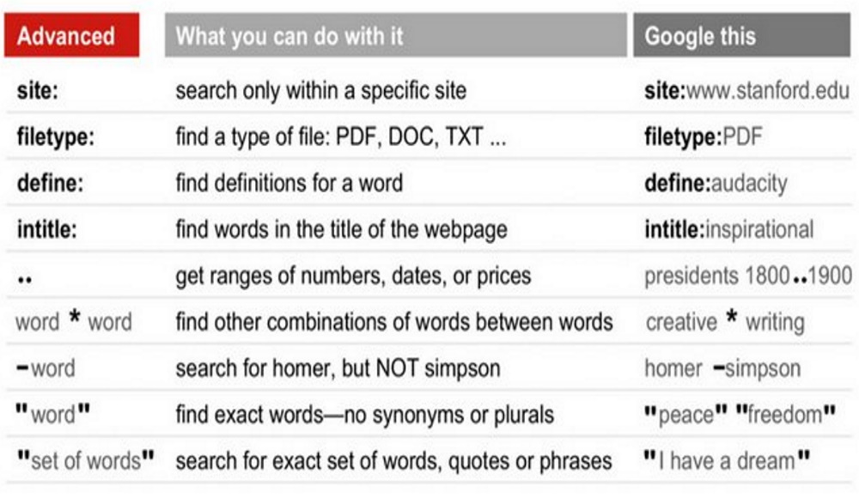This screenshot has height=504, width=859.
Task: Select the 'word * word' operator
Action: coord(73,321)
